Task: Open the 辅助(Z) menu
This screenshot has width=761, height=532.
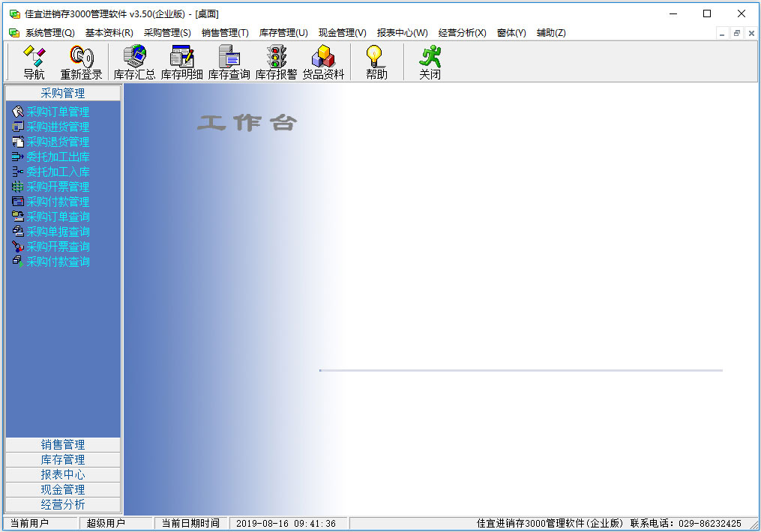Action: tap(551, 33)
